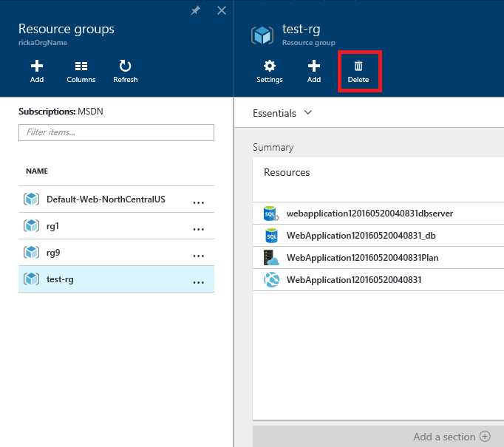Refresh the resource groups list
The image size is (504, 447).
point(126,72)
